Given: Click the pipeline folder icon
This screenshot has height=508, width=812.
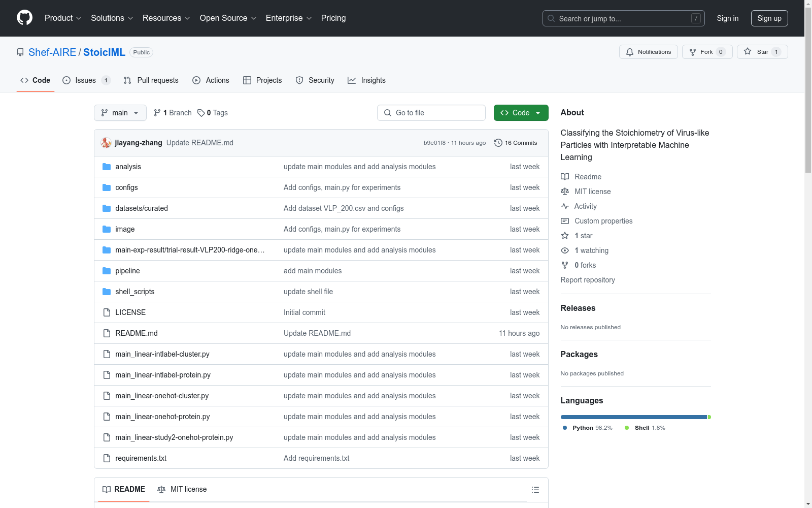Looking at the screenshot, I should pos(107,271).
